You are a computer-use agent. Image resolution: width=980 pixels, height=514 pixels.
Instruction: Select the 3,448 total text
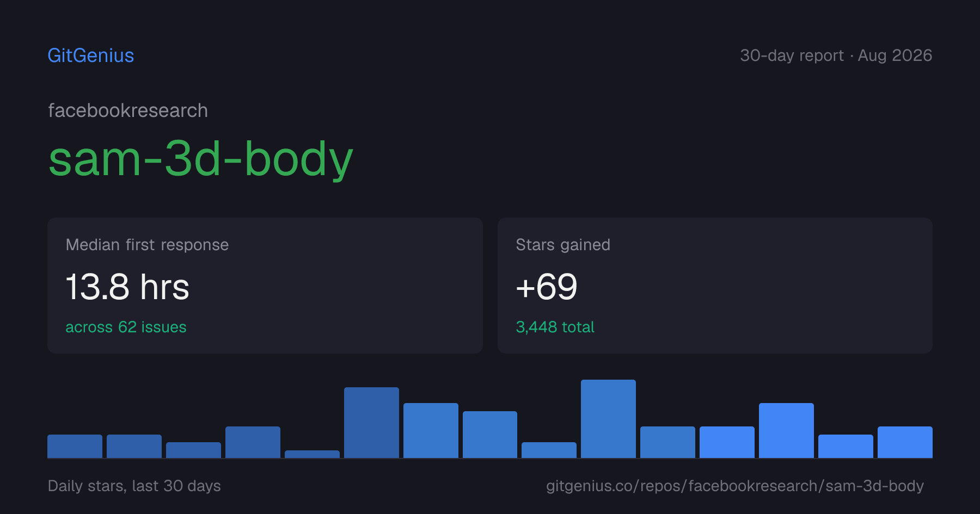(x=555, y=327)
